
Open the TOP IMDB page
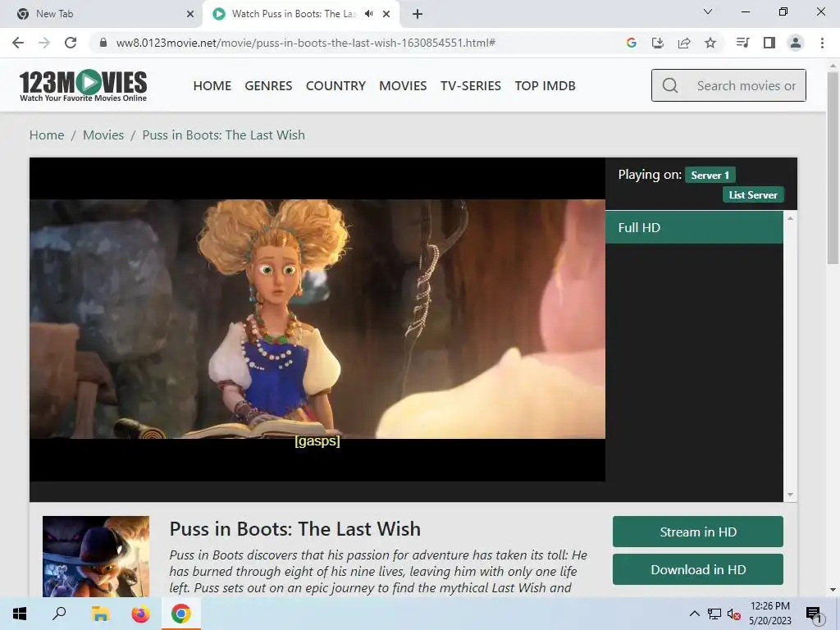546,85
